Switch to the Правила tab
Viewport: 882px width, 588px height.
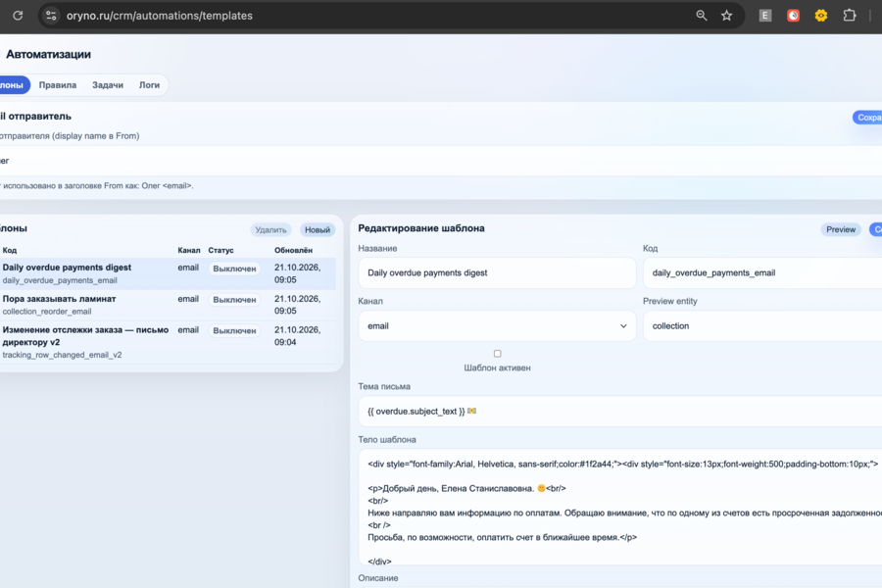(58, 85)
